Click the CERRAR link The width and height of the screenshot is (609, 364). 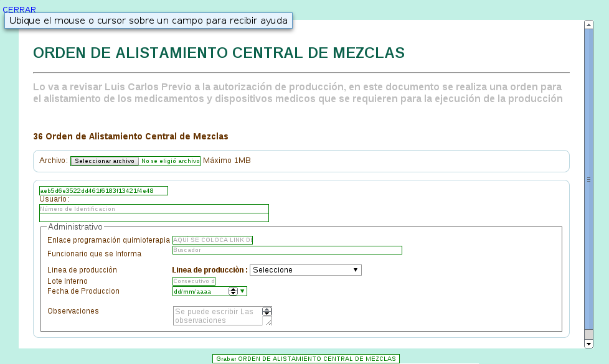click(19, 9)
